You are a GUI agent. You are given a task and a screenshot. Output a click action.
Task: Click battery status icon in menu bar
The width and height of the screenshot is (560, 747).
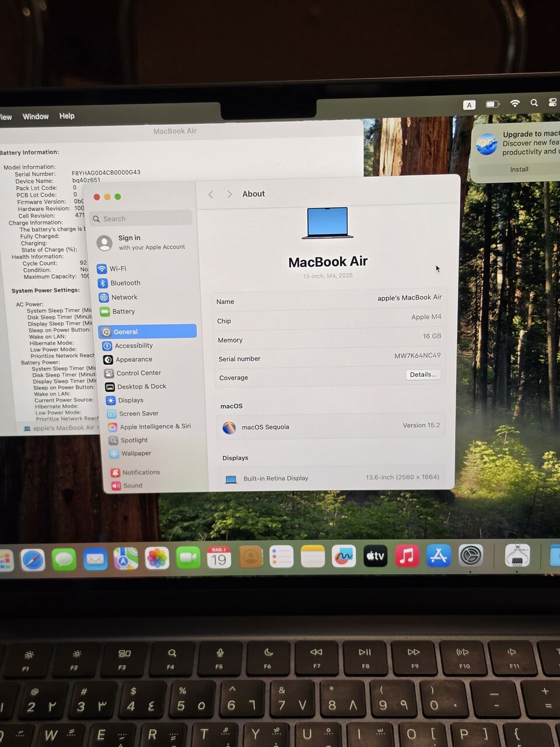[x=493, y=104]
